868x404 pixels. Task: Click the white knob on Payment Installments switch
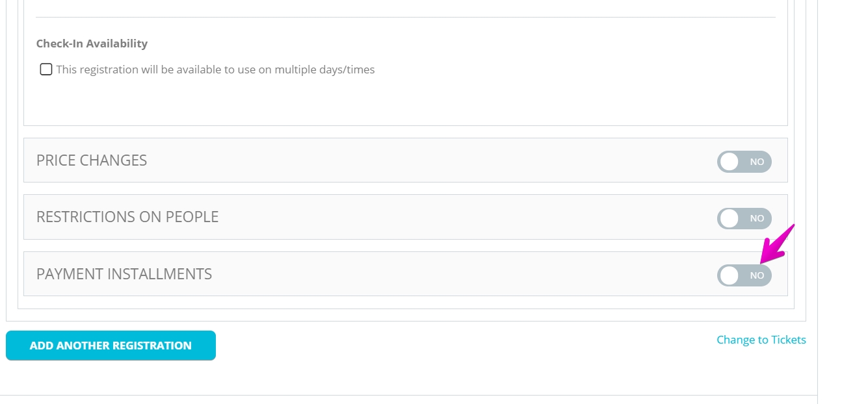point(730,275)
